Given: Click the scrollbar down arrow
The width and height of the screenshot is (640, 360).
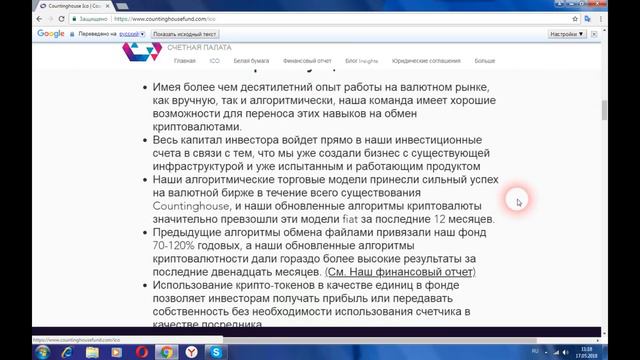Looking at the screenshot, I should coord(604,334).
